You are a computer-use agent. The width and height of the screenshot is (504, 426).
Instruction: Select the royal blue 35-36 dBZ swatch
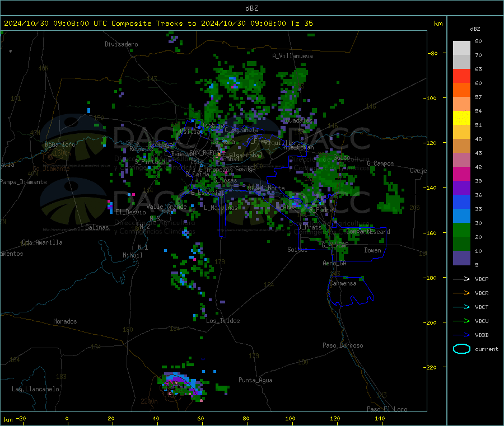point(461,202)
